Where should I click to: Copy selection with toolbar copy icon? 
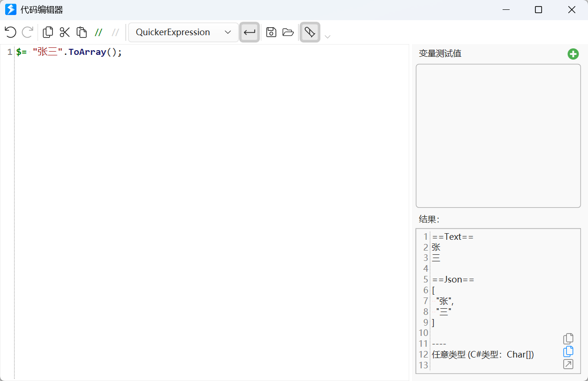click(x=48, y=32)
